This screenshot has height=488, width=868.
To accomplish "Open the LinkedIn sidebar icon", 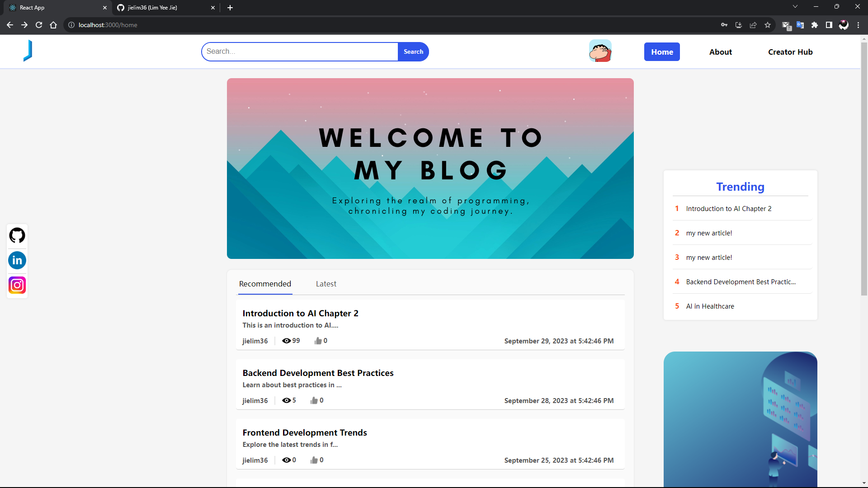I will [17, 260].
